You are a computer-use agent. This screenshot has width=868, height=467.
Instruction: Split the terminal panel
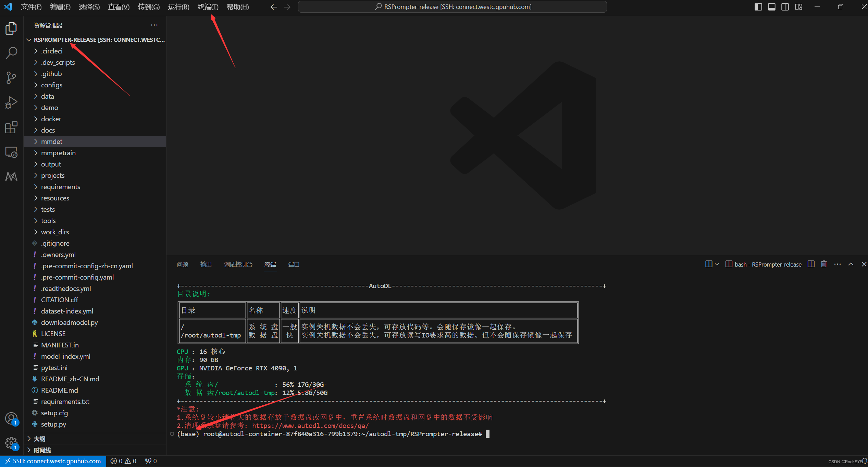(811, 264)
